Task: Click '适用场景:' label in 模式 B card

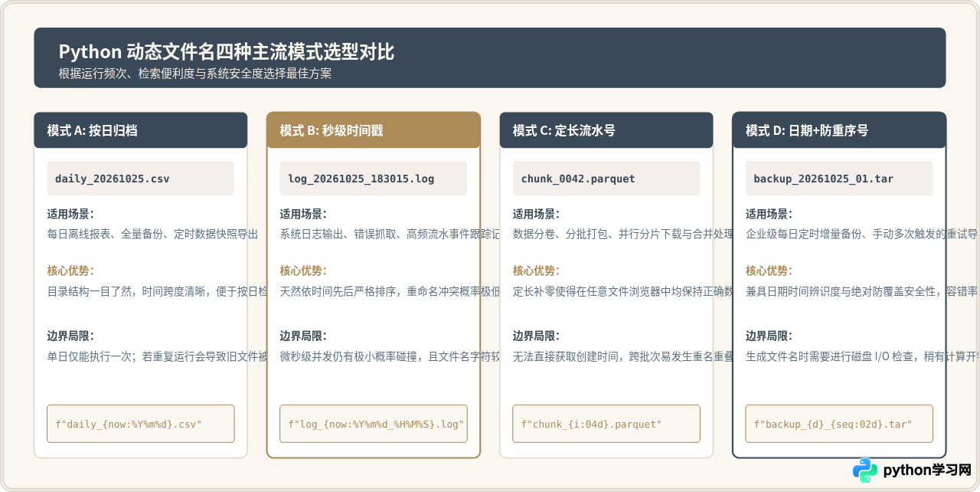Action: coord(303,215)
